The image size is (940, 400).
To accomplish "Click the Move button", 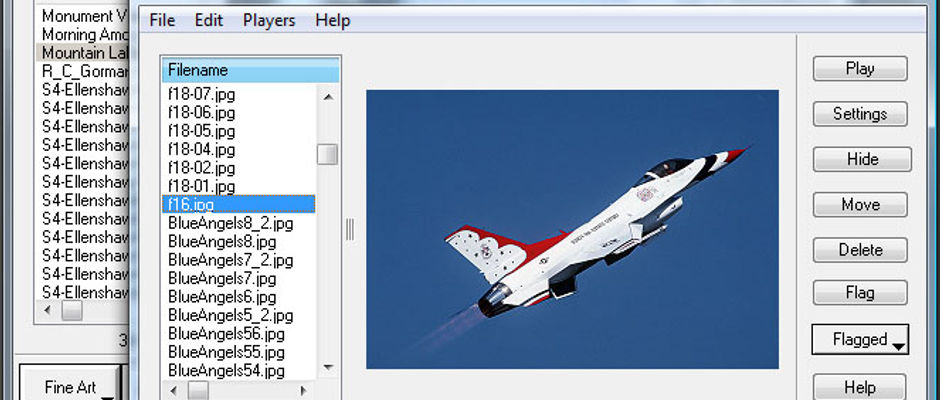I will pyautogui.click(x=860, y=204).
